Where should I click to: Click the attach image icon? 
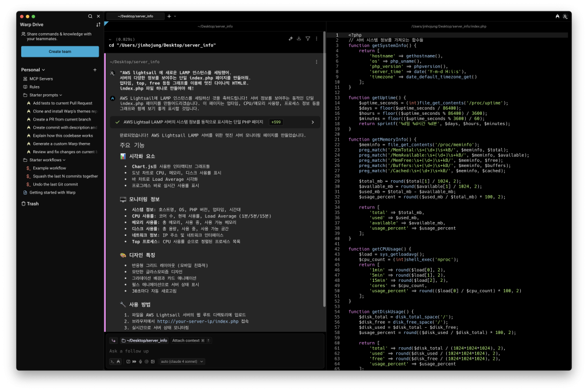pyautogui.click(x=153, y=362)
